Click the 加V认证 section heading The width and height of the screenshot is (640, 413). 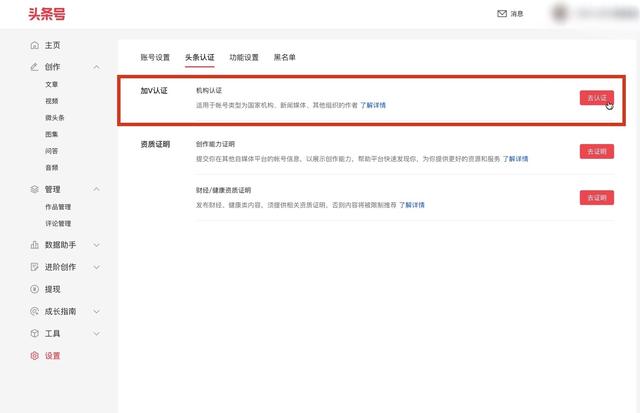pyautogui.click(x=154, y=91)
